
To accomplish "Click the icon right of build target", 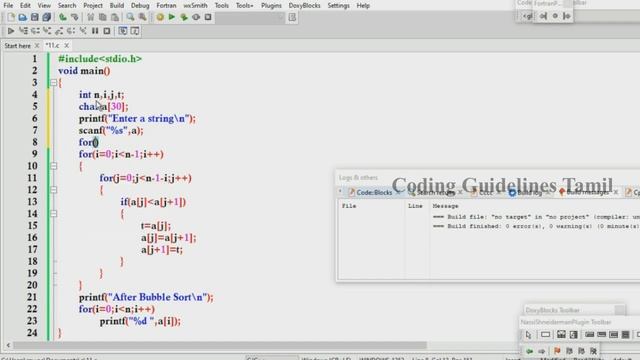I will (x=292, y=17).
